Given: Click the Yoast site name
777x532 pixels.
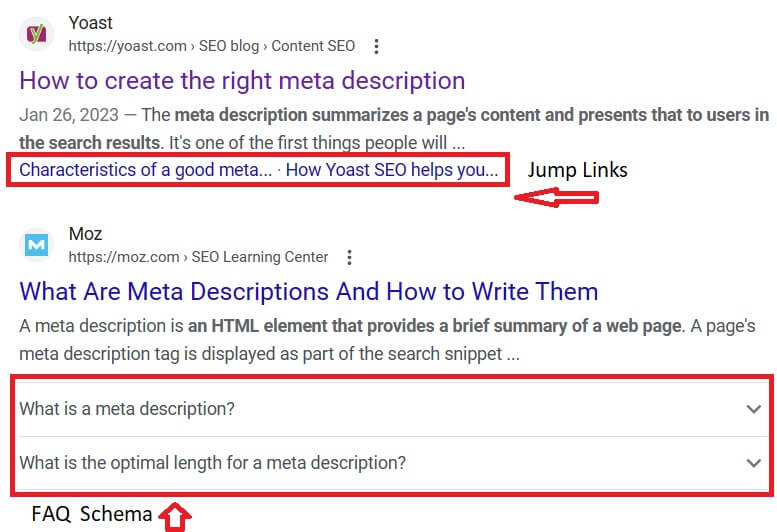Looking at the screenshot, I should pyautogui.click(x=91, y=23).
